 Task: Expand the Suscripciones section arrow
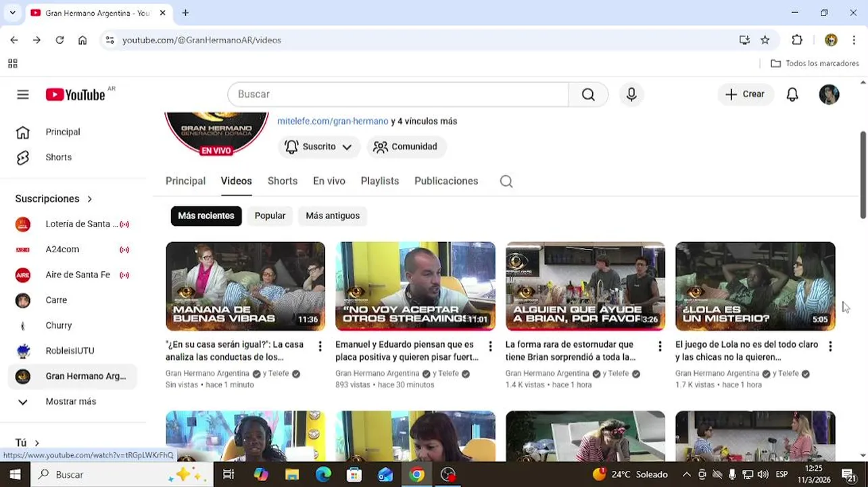click(89, 199)
